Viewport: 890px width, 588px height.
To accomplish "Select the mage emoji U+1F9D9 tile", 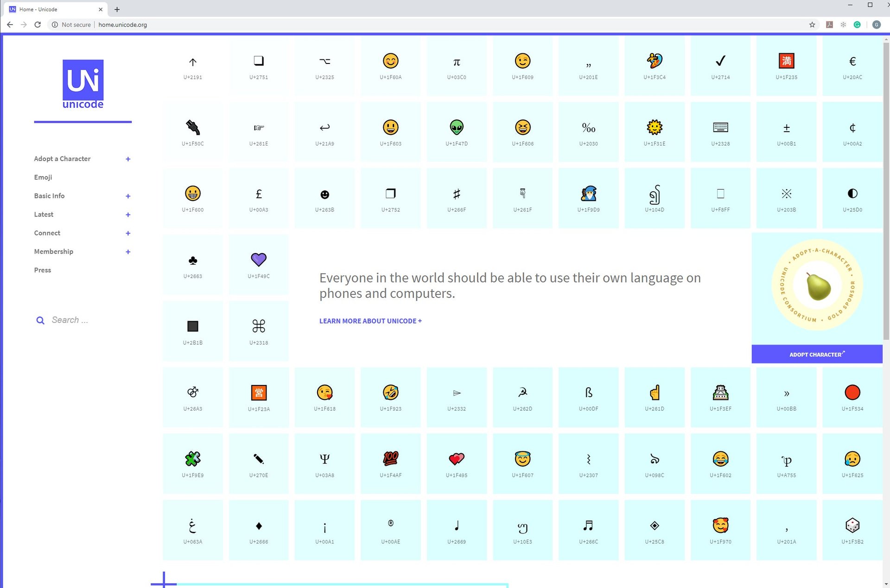I will click(x=589, y=198).
